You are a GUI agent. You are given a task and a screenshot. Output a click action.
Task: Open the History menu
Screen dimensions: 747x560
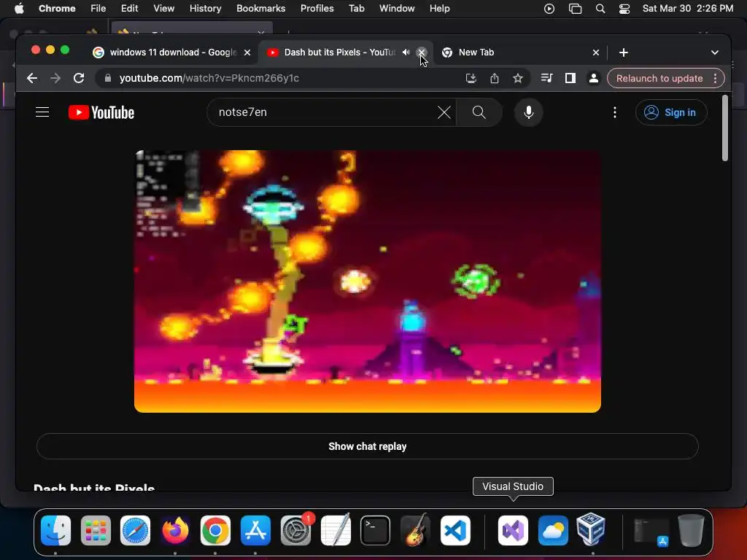tap(205, 9)
